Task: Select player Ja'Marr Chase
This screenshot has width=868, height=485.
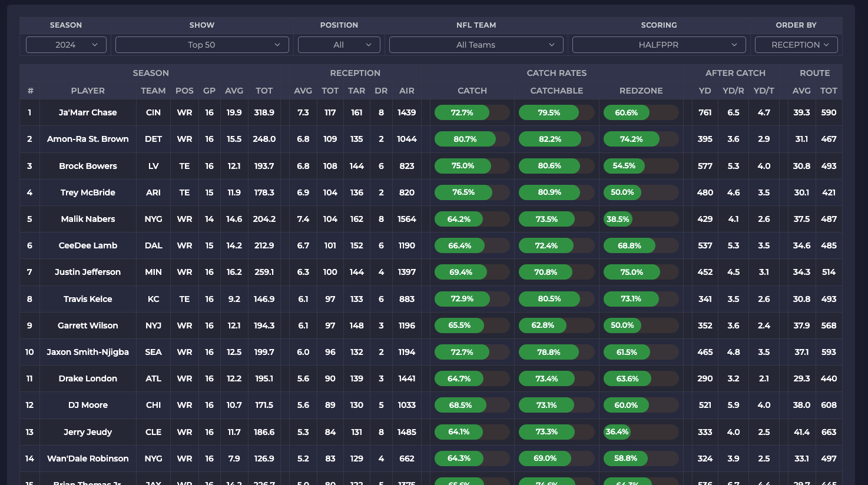Action: pos(88,112)
